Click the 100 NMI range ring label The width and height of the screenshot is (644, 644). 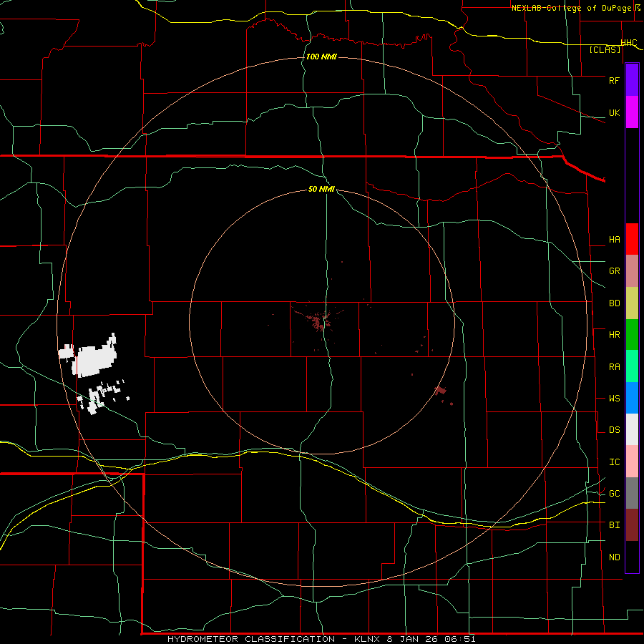pos(321,57)
